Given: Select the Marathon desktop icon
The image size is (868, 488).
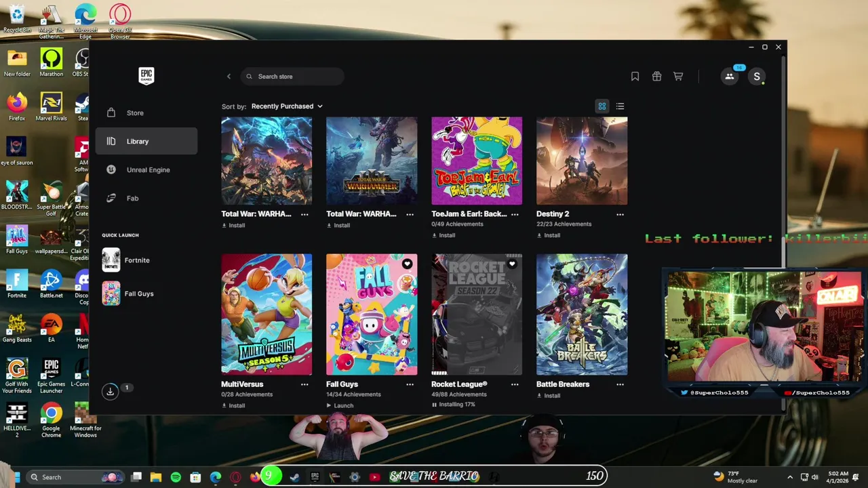Looking at the screenshot, I should coord(52,62).
